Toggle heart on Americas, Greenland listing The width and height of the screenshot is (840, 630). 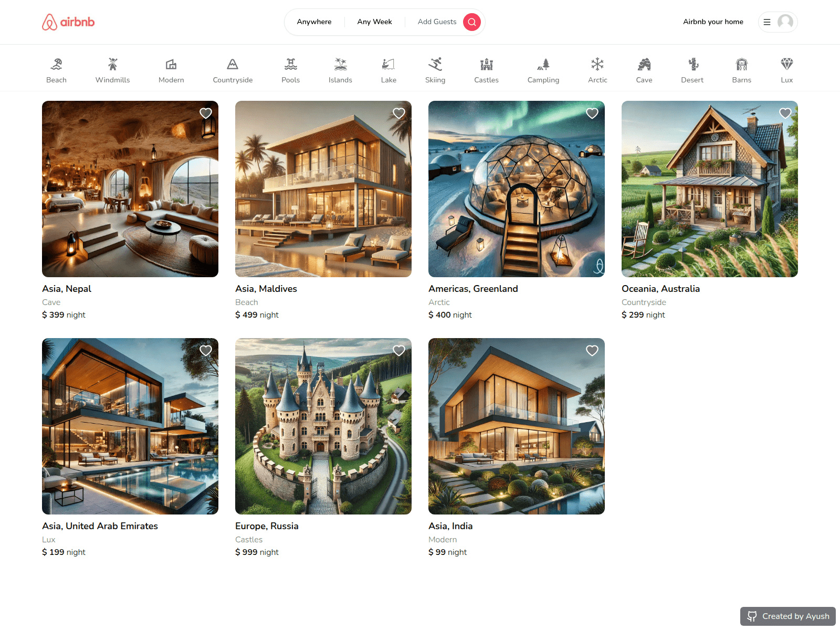point(592,113)
